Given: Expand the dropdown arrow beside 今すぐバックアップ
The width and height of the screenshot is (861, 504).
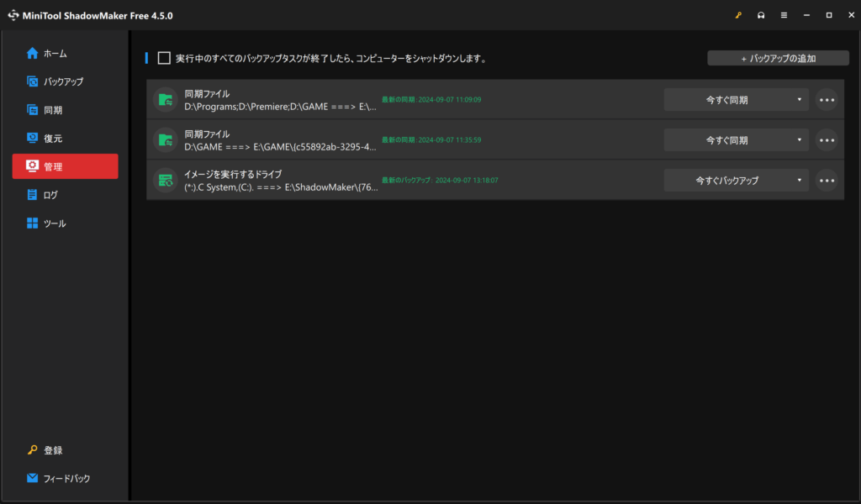Looking at the screenshot, I should (800, 181).
